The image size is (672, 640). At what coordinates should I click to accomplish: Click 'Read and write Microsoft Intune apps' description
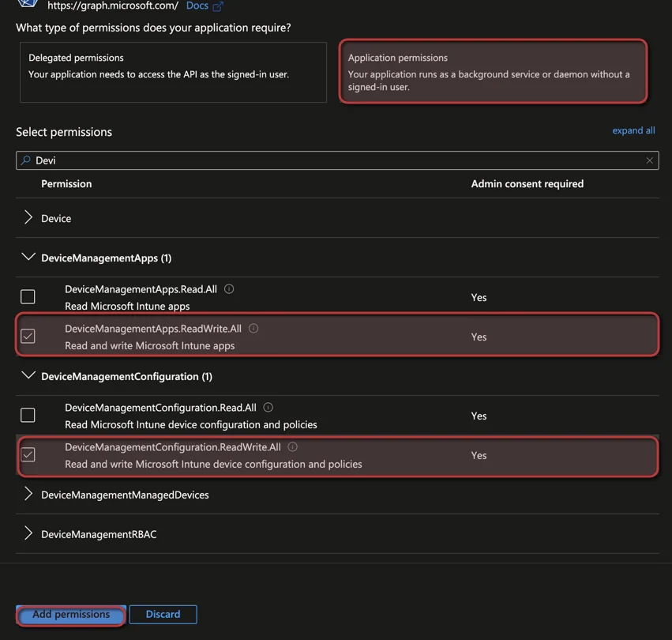[x=149, y=345]
